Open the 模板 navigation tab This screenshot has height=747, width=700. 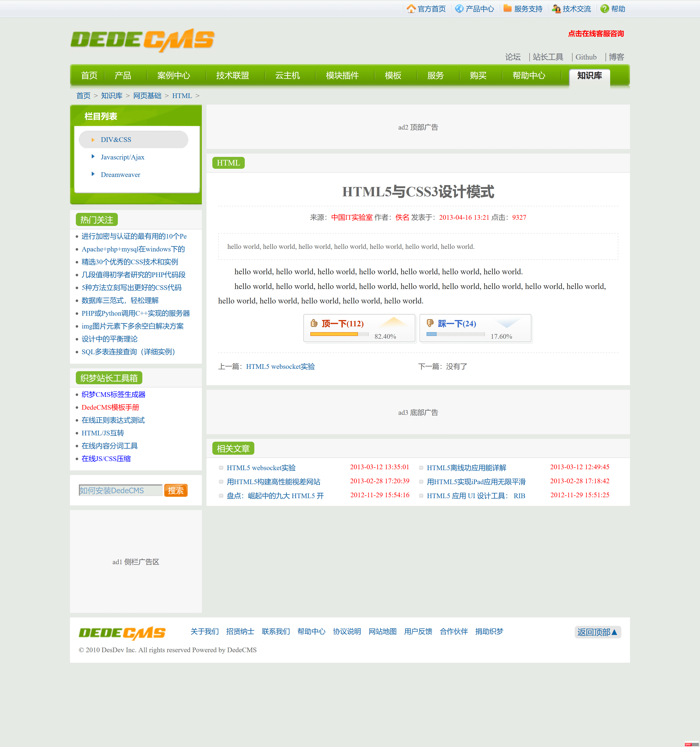[x=393, y=76]
